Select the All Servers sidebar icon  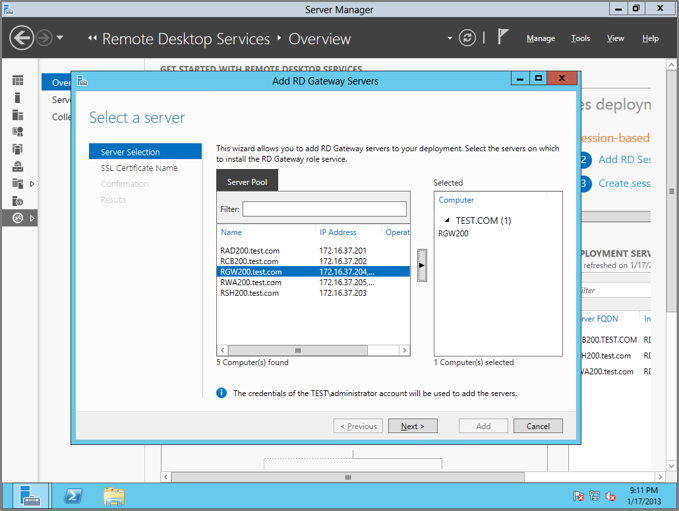18,115
